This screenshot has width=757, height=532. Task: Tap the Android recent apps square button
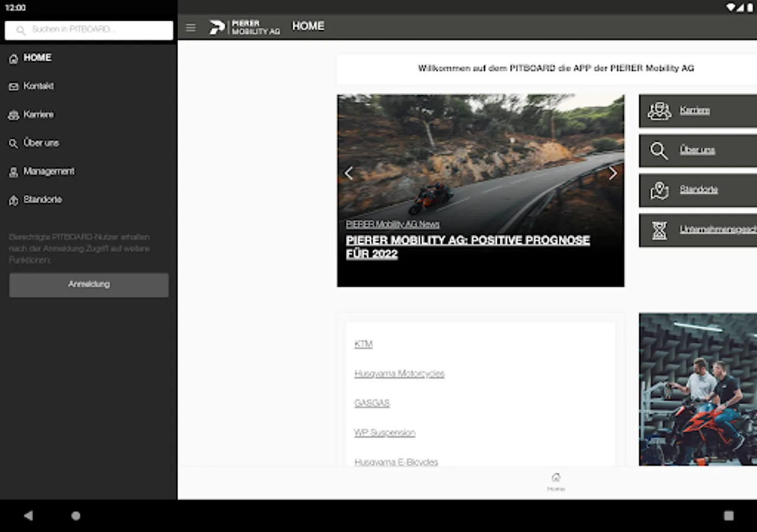[x=729, y=515]
